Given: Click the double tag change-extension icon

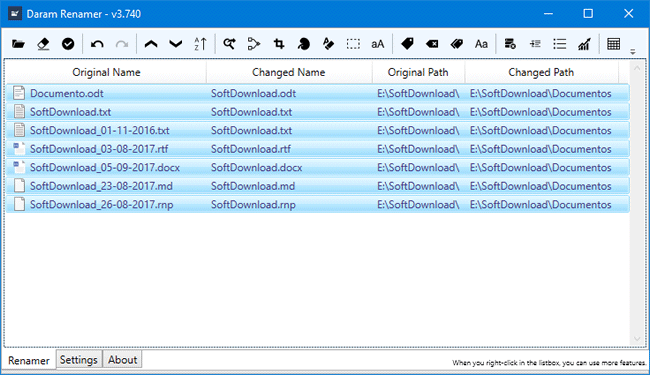Looking at the screenshot, I should coord(456,44).
